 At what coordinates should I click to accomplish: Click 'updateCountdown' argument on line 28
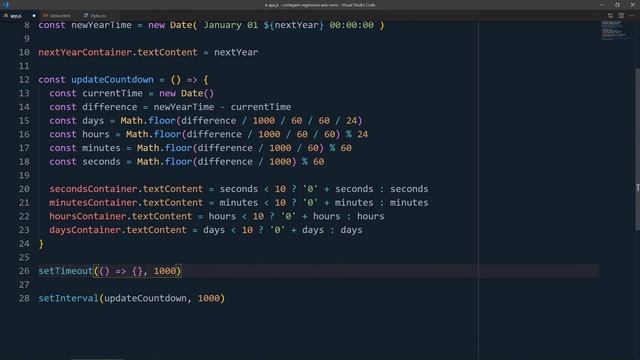click(145, 298)
